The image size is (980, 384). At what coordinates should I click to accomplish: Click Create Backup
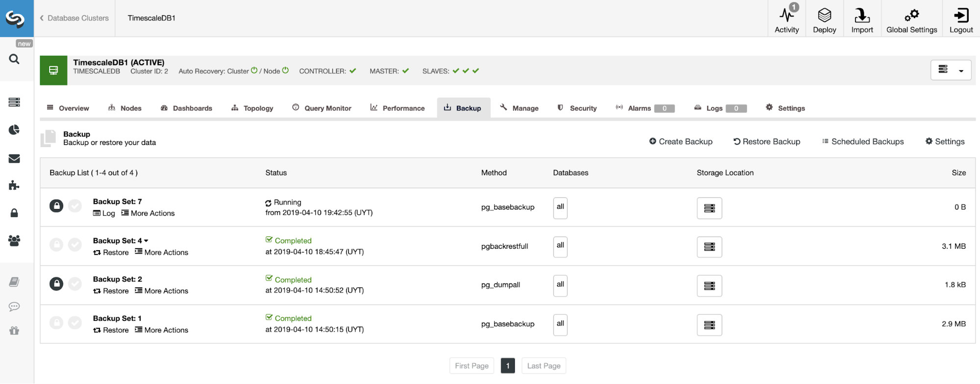click(681, 142)
